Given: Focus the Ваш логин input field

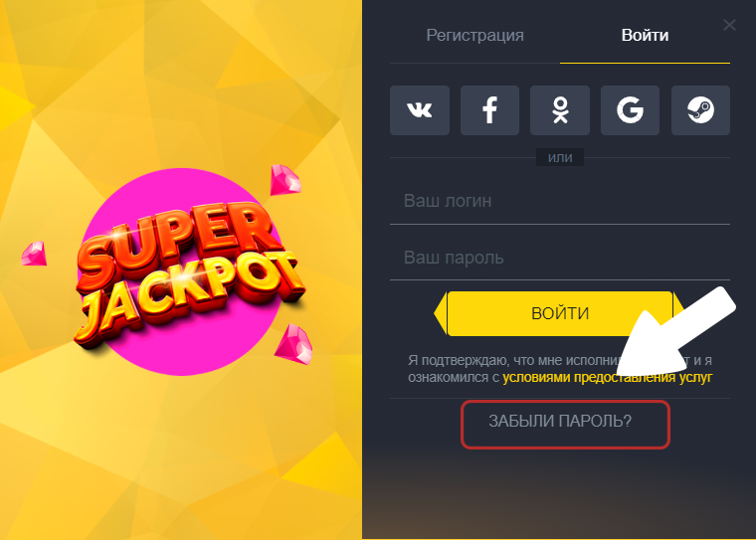Looking at the screenshot, I should pyautogui.click(x=560, y=201).
